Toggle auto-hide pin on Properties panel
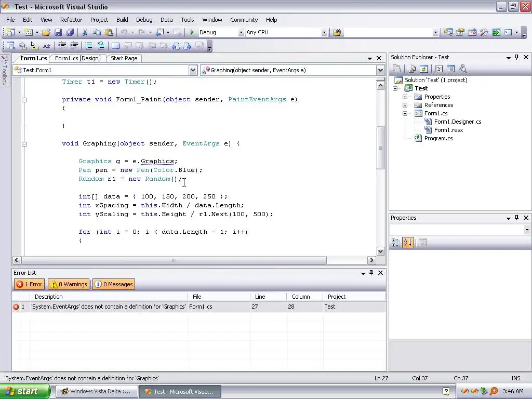This screenshot has height=399, width=532. point(517,218)
